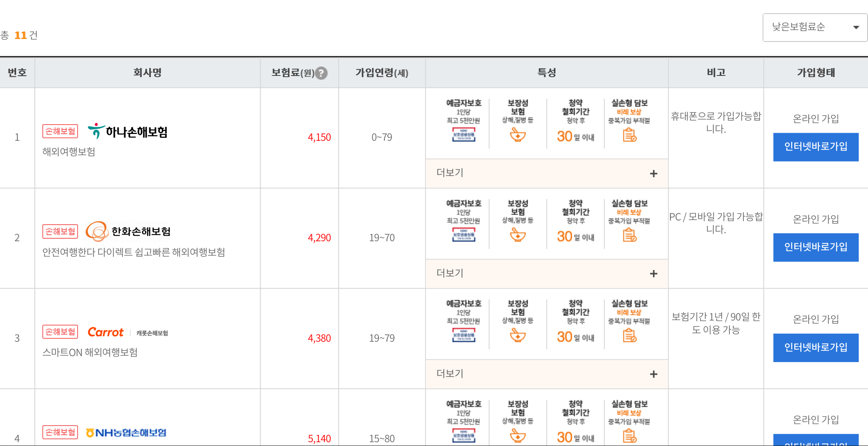Click 예금자보호 KDIC icon in NH농협손해보험 row

coord(464,436)
